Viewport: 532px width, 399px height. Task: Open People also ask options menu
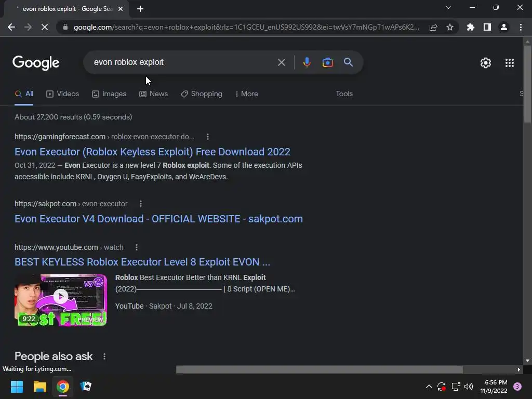point(104,356)
